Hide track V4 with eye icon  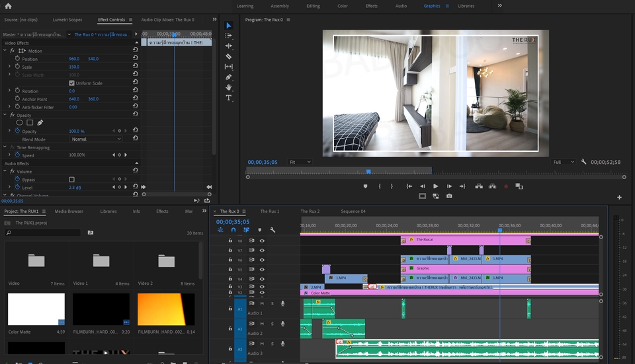[262, 279]
